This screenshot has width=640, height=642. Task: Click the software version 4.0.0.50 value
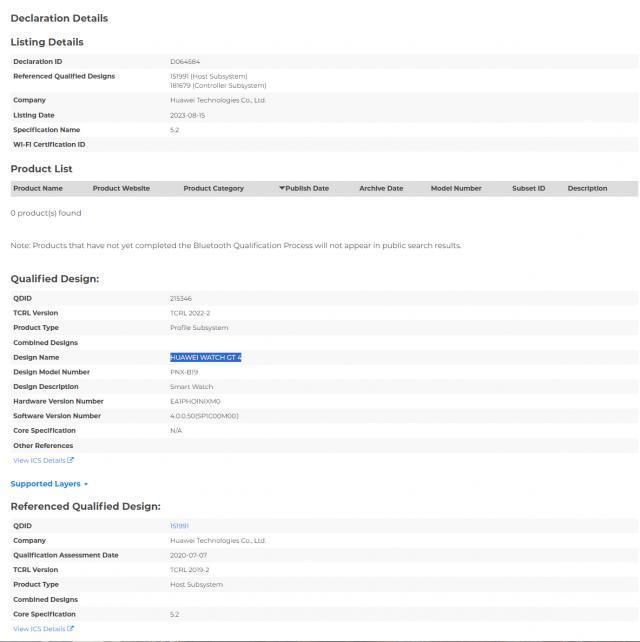click(204, 416)
